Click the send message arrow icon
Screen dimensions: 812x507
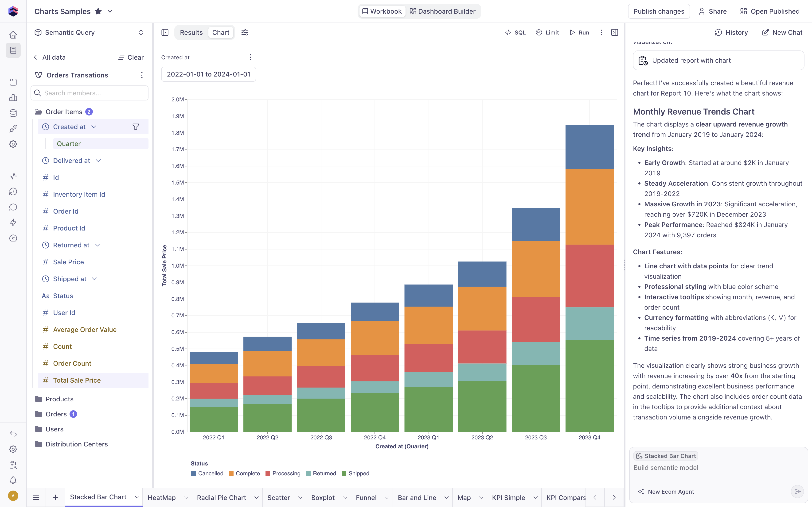(798, 491)
